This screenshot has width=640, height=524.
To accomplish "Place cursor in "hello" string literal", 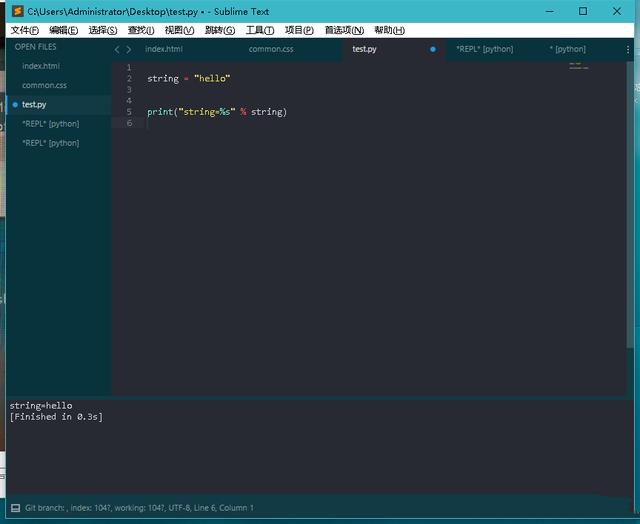I will (212, 78).
